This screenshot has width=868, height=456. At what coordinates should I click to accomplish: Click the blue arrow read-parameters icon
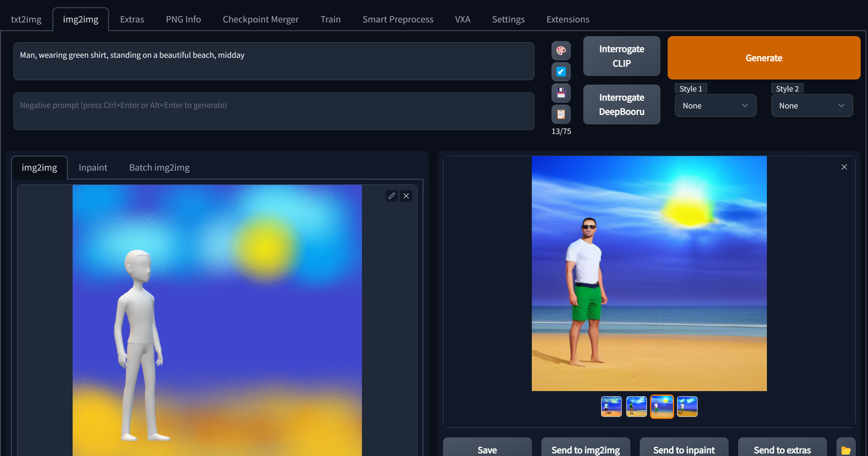click(x=561, y=72)
